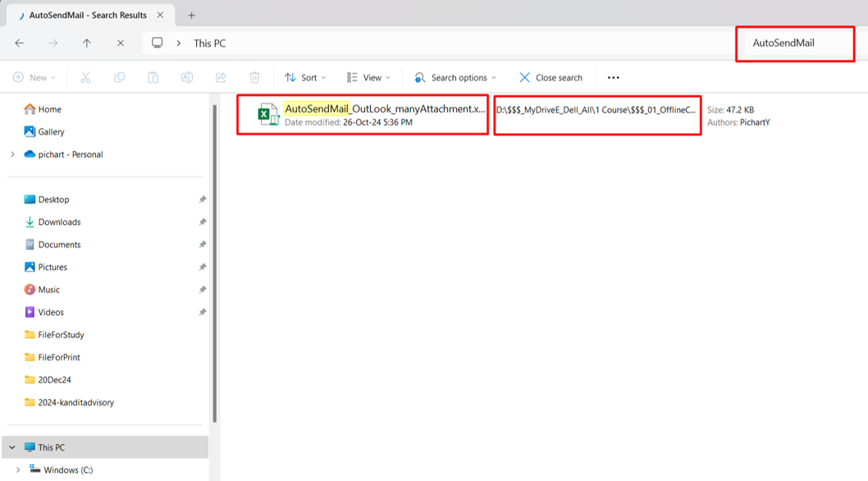The width and height of the screenshot is (868, 481).
Task: Click the pin icon beside Documents
Action: pos(203,245)
